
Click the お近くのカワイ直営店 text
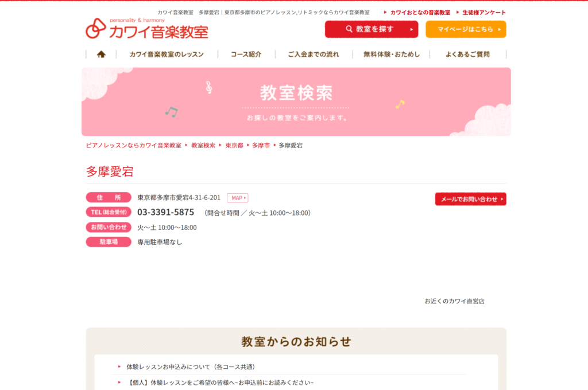coord(455,301)
